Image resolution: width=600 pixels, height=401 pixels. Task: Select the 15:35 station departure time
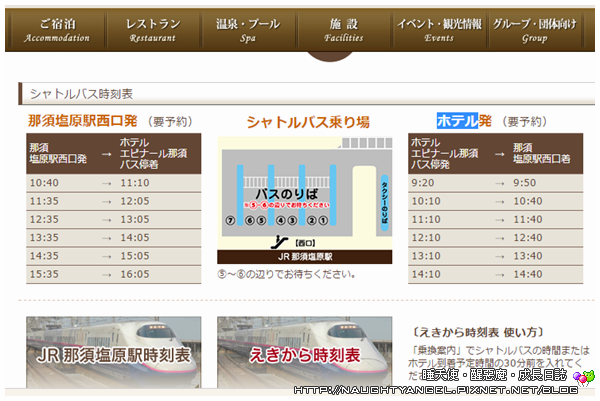point(44,274)
